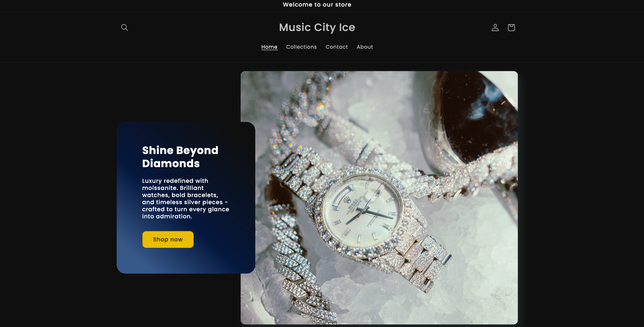Navigate to the Contact page

337,47
